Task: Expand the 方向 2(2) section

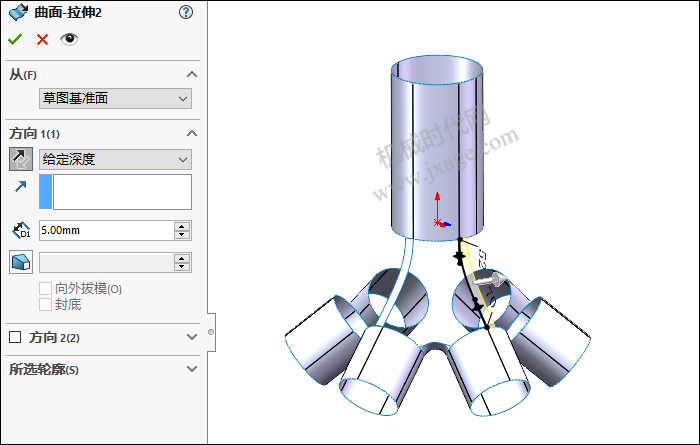Action: point(192,337)
